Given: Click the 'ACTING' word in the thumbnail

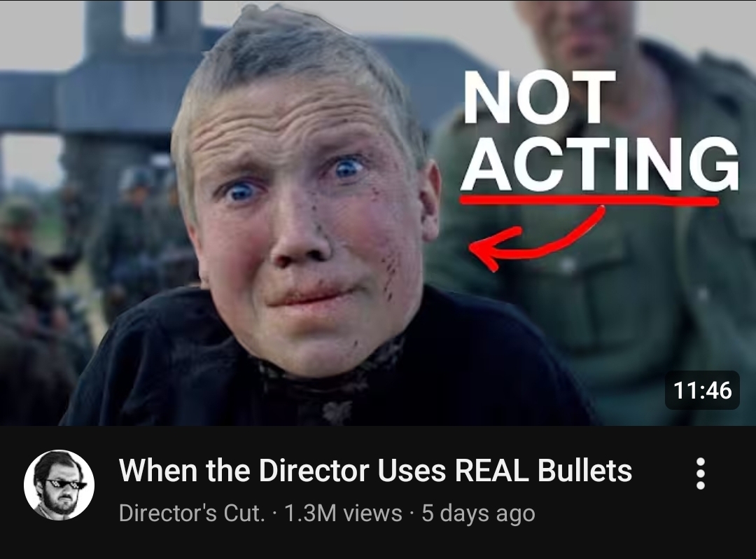Looking at the screenshot, I should [600, 165].
